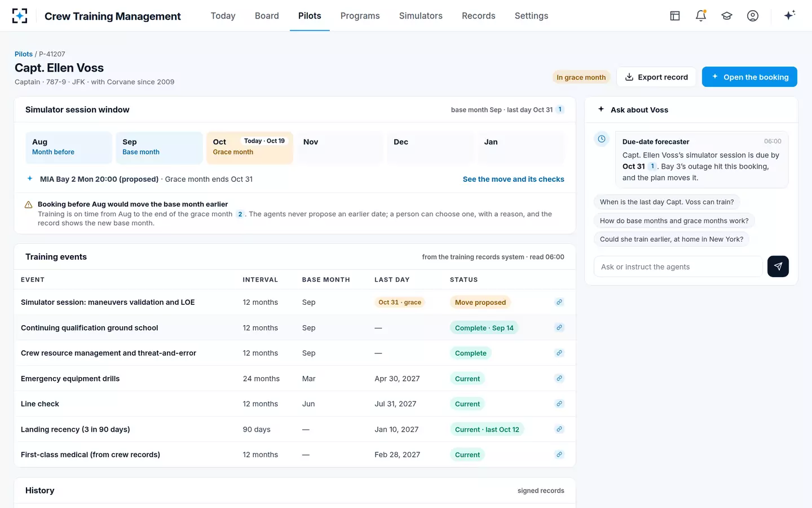Follow the Pilots breadcrumb link
812x508 pixels.
pyautogui.click(x=24, y=54)
